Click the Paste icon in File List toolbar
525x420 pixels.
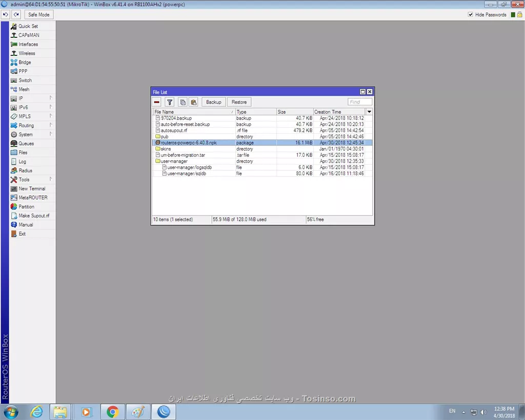193,102
